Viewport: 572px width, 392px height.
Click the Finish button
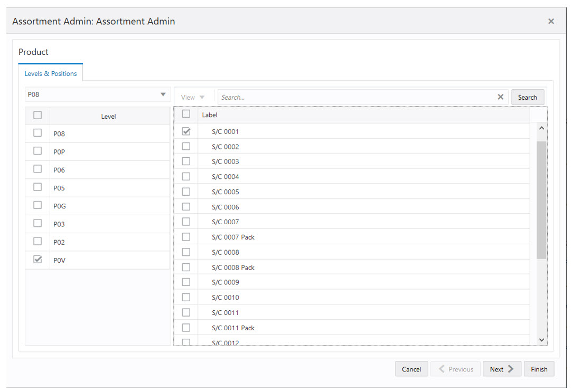pyautogui.click(x=539, y=369)
